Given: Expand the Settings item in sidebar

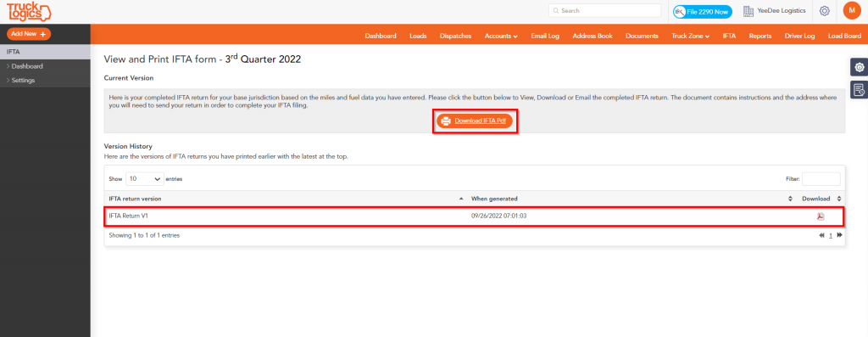Looking at the screenshot, I should click(x=23, y=81).
